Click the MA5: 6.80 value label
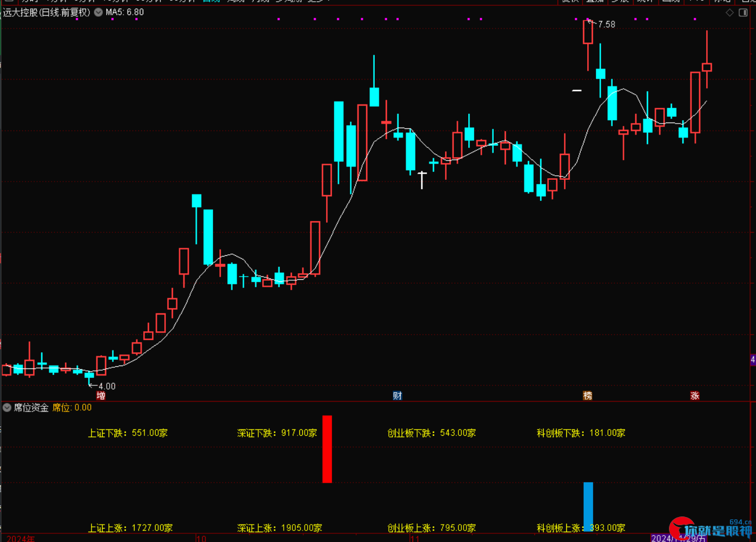 [125, 12]
